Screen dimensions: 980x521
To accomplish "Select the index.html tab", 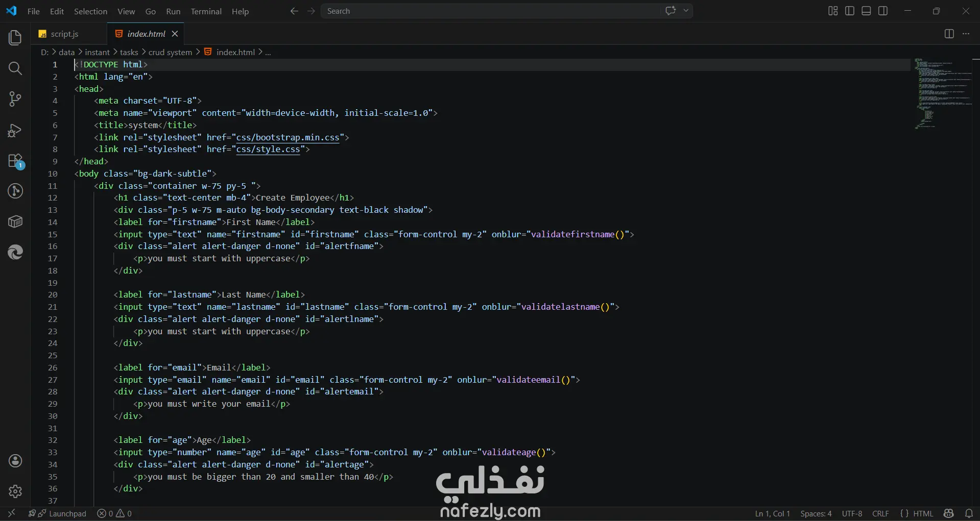I will tap(146, 34).
